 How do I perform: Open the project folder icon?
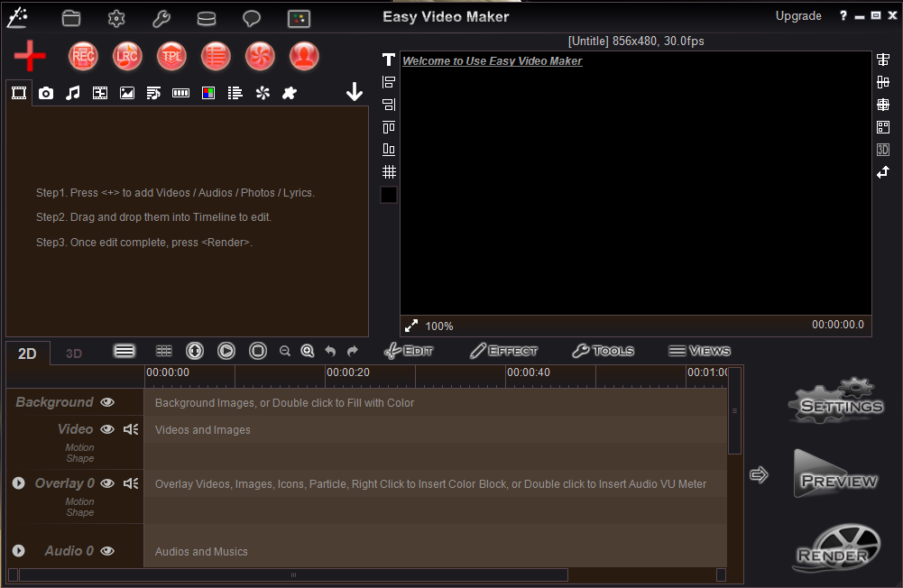71,18
